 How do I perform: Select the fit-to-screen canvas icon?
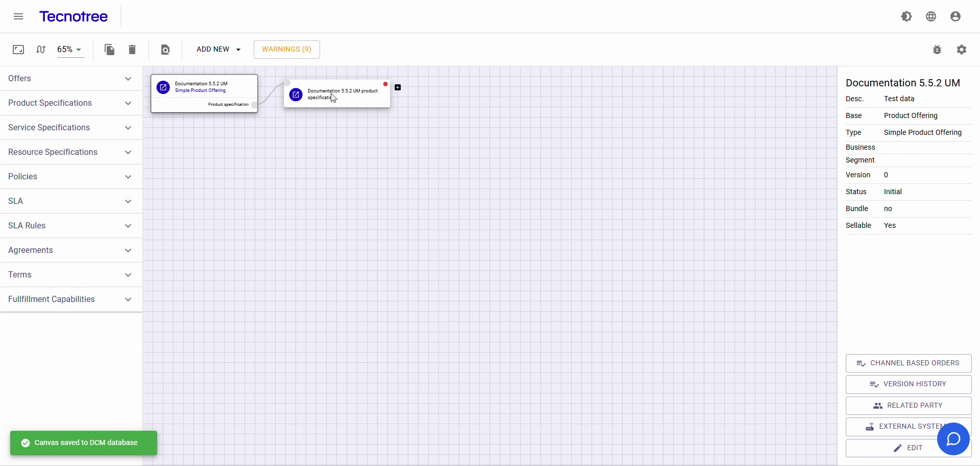[x=18, y=50]
